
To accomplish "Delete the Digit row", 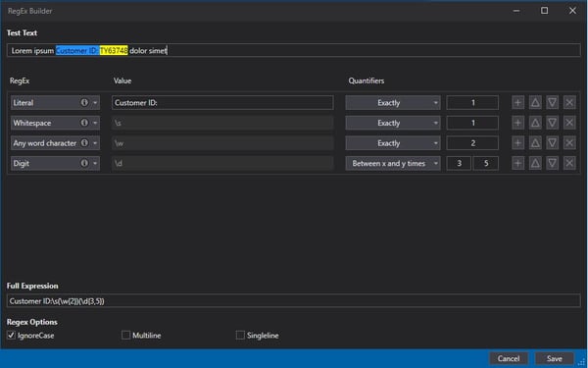I will (569, 163).
